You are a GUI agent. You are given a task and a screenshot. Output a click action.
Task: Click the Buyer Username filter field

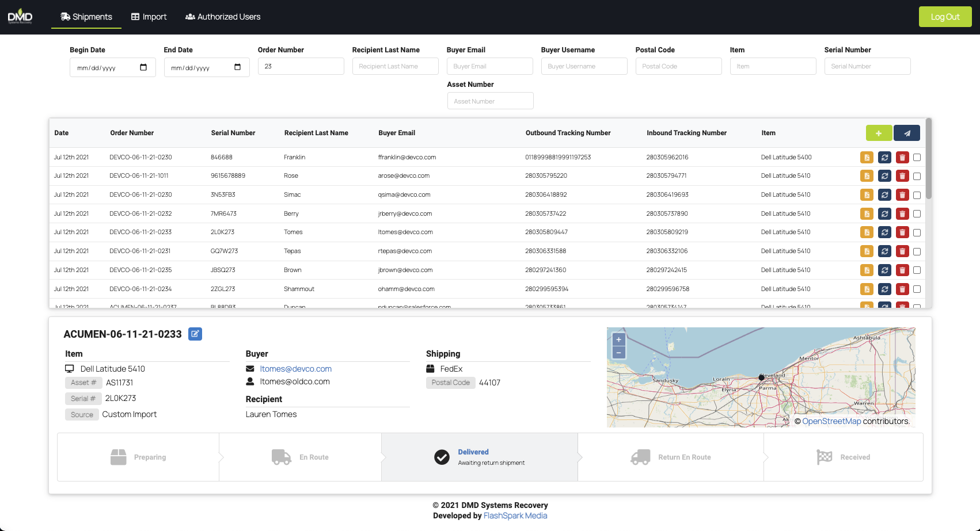[584, 66]
